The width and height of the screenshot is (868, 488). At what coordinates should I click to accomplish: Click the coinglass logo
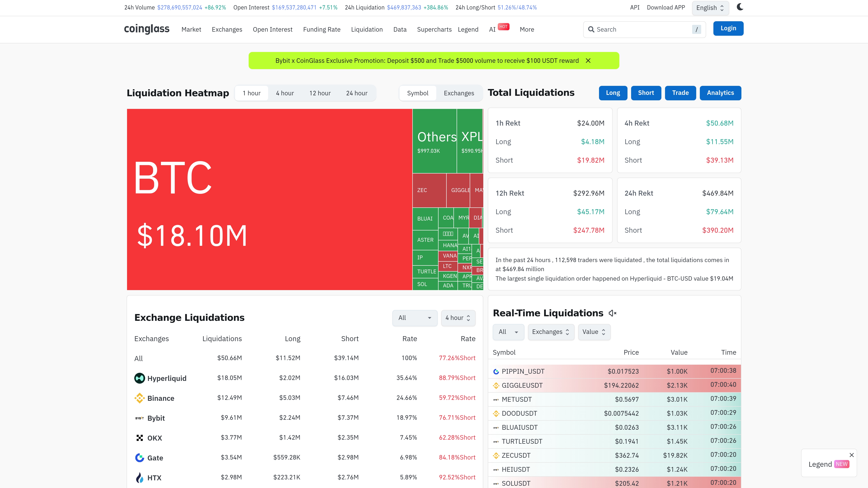[x=146, y=29]
